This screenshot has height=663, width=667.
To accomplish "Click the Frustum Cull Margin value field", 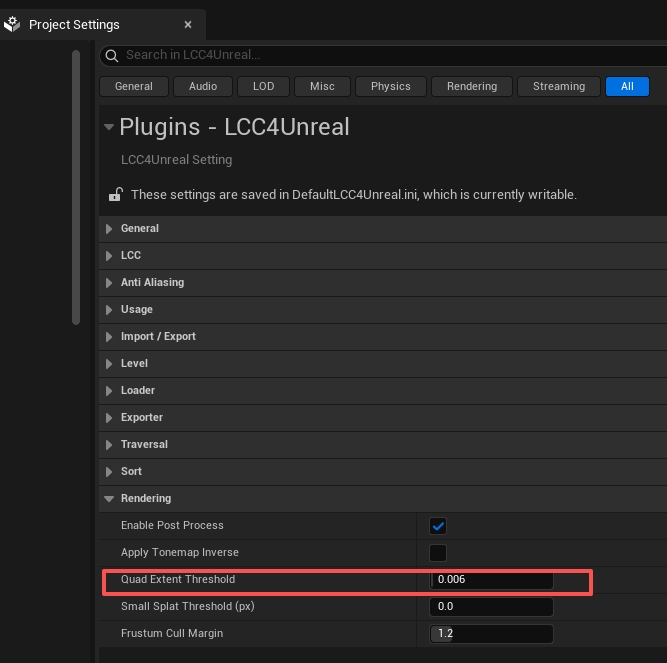I will [491, 634].
